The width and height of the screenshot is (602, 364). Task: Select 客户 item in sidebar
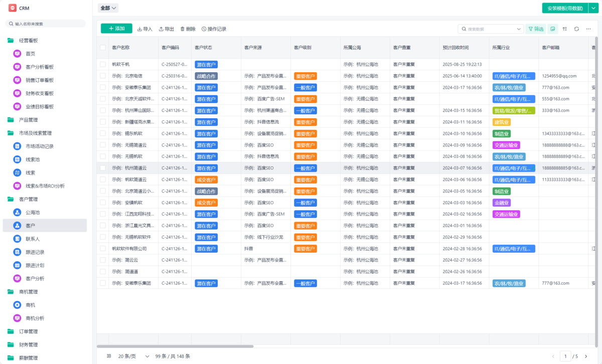coord(45,226)
